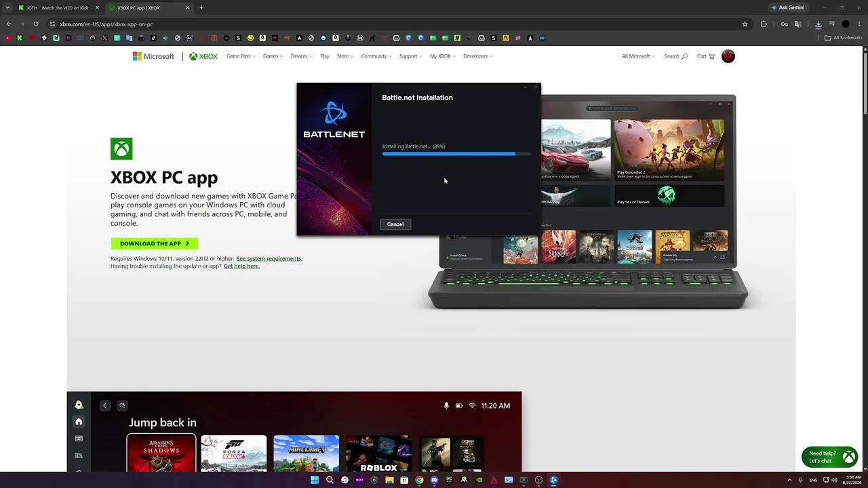
Task: Open a new browser tab
Action: pos(201,7)
